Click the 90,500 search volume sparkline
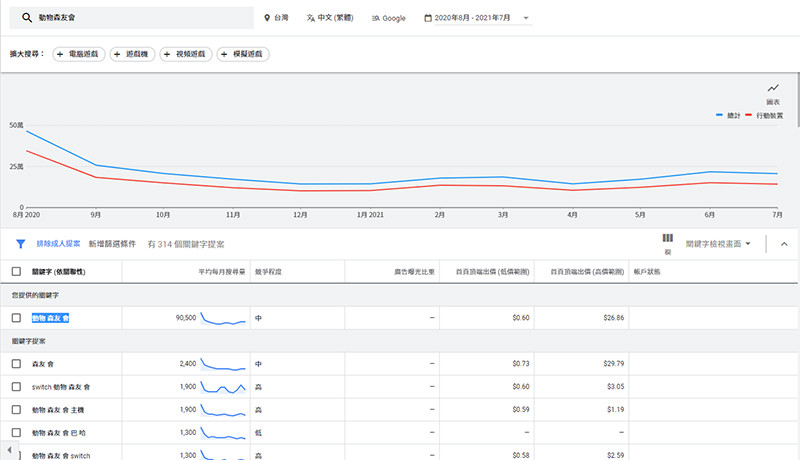Viewport: 800px width, 460px height. [x=223, y=318]
